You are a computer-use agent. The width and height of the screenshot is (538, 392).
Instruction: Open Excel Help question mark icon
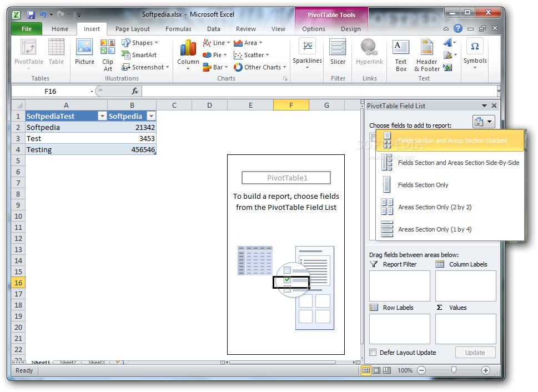coord(457,28)
